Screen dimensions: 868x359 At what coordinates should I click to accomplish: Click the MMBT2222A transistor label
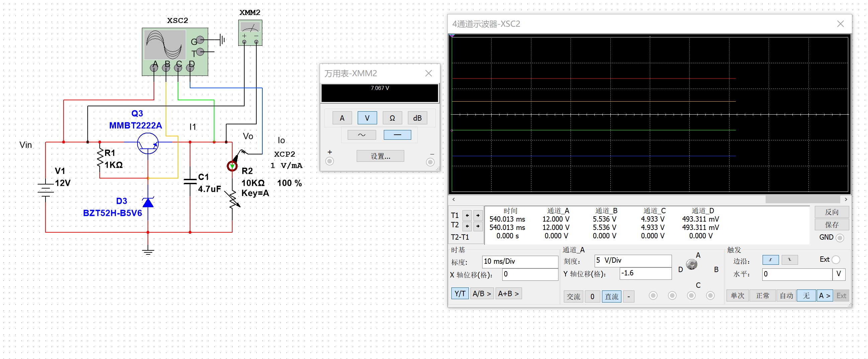[x=136, y=126]
